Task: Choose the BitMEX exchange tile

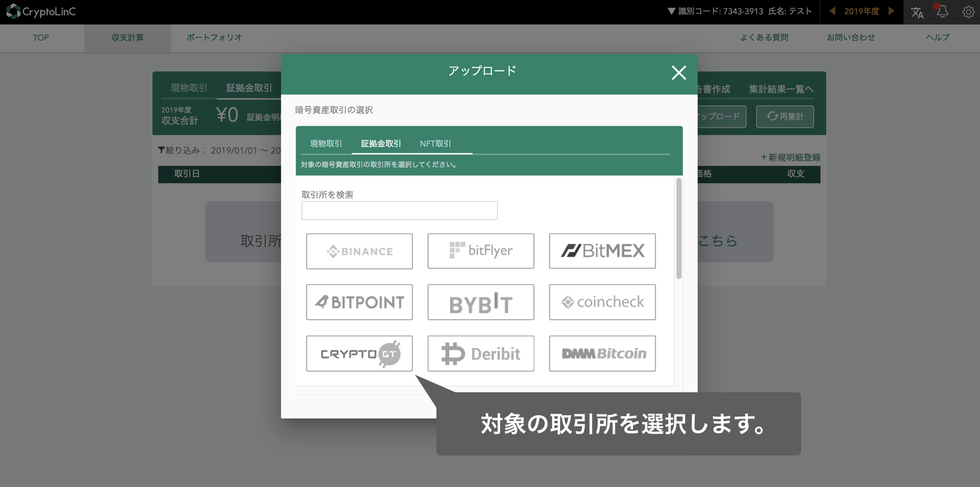Action: pyautogui.click(x=602, y=251)
